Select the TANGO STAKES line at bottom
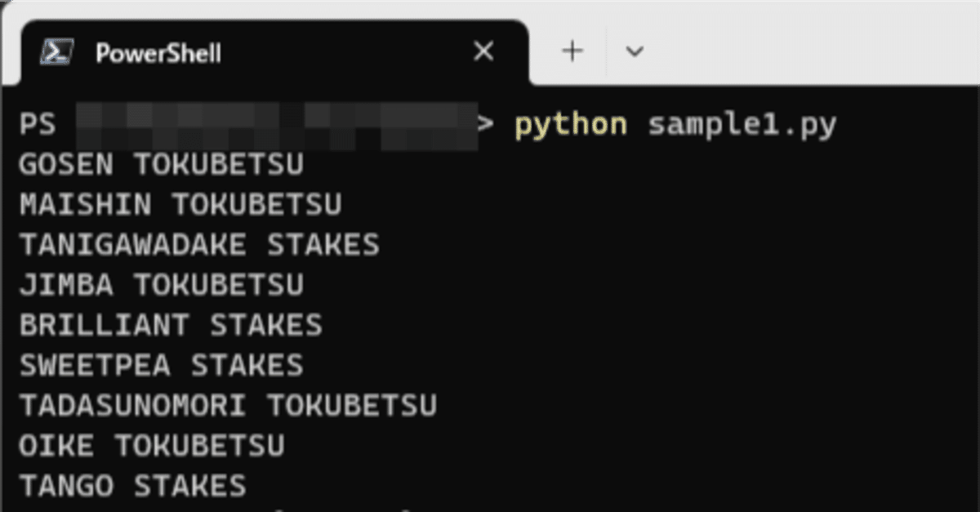This screenshot has width=980, height=512. click(131, 485)
